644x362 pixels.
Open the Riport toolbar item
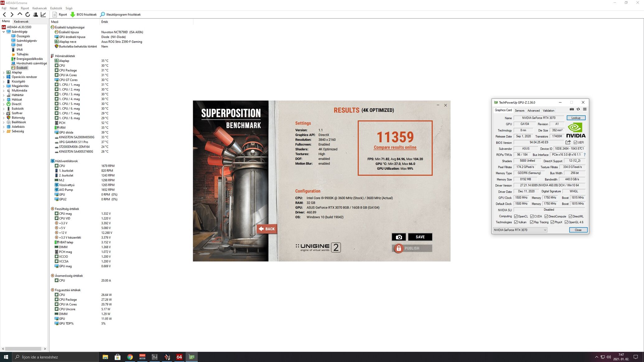pos(60,15)
